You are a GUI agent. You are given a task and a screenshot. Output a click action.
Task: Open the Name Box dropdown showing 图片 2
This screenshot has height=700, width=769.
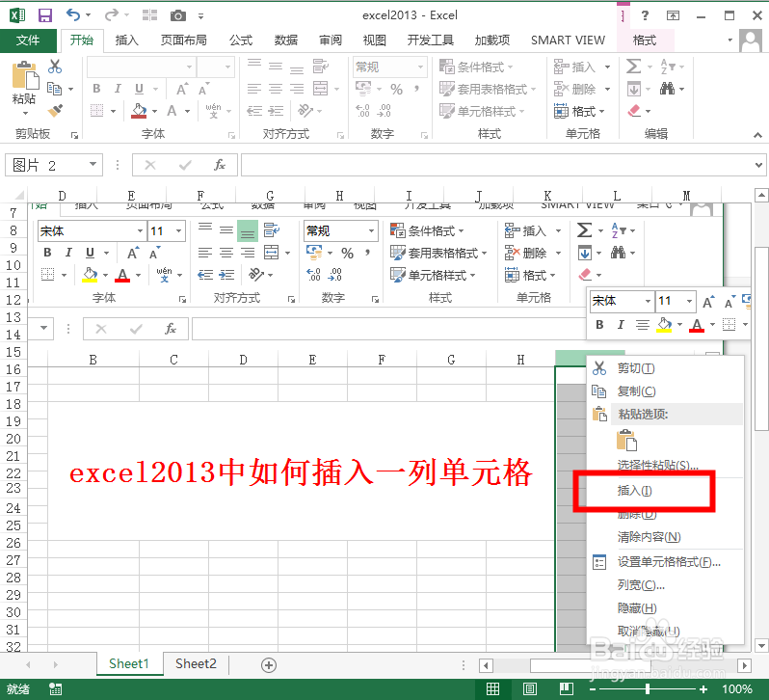click(93, 164)
